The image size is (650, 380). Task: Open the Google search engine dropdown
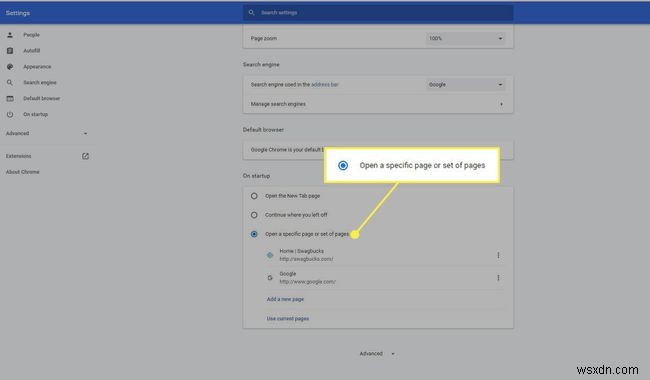[465, 85]
